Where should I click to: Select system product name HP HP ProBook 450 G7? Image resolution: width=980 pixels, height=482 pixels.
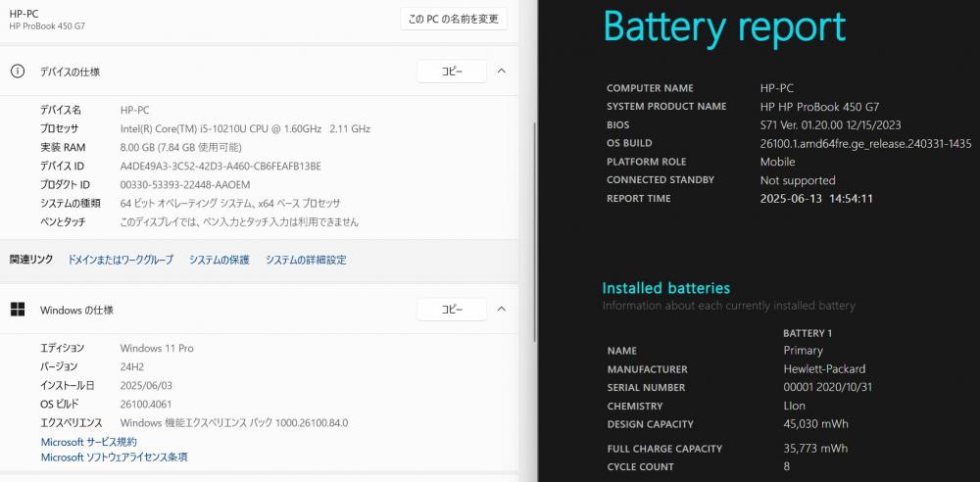tap(820, 107)
